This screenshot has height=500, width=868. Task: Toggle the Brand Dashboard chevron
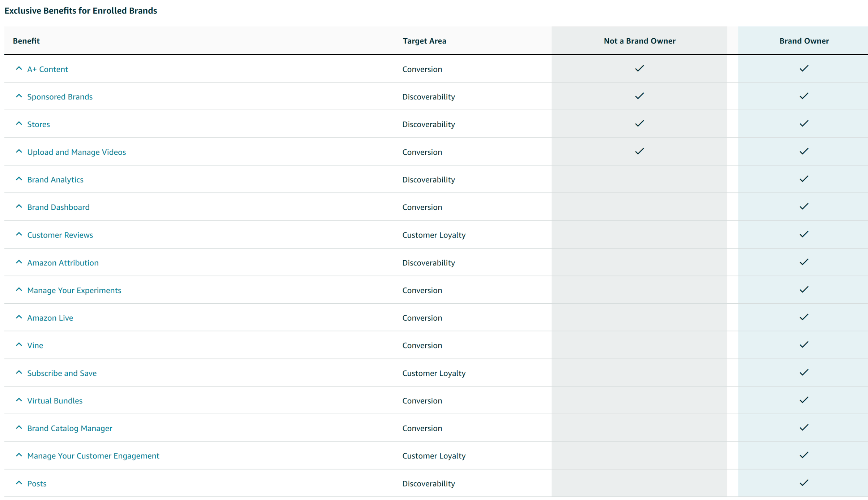(19, 206)
